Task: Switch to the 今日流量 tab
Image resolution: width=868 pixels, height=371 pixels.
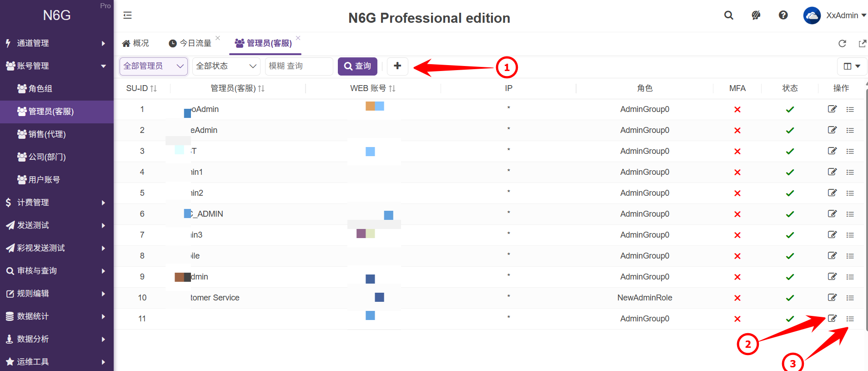Action: [191, 43]
